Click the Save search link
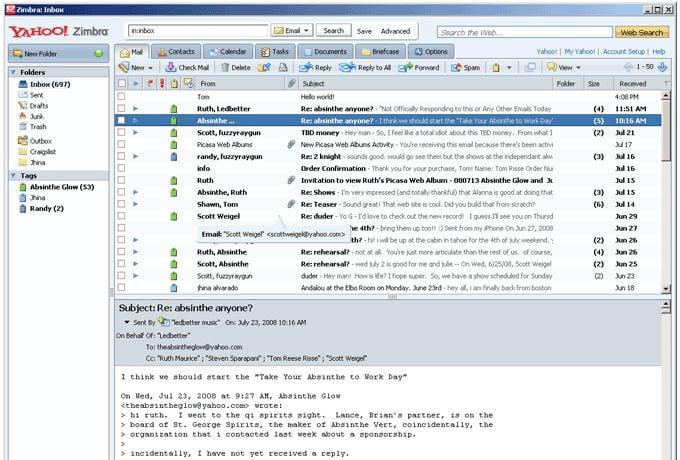680x460 pixels. click(364, 31)
